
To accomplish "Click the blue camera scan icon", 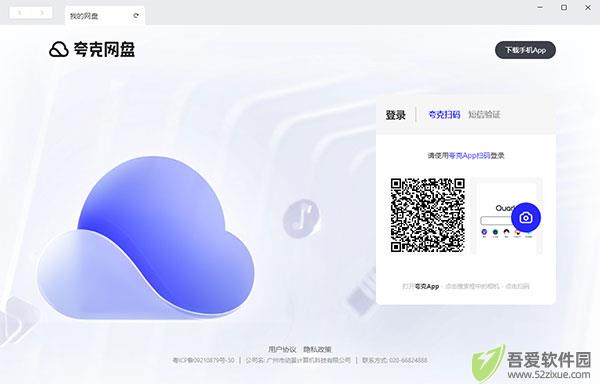I will 526,217.
